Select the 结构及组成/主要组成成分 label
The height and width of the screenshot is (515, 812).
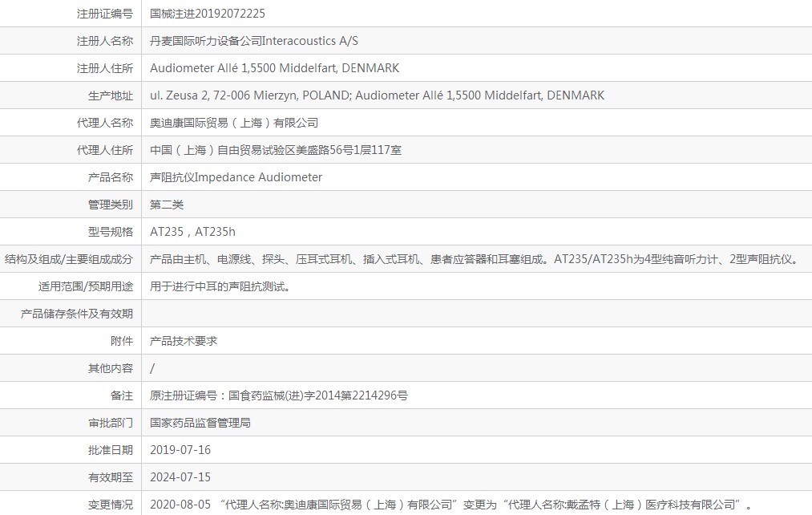[69, 259]
